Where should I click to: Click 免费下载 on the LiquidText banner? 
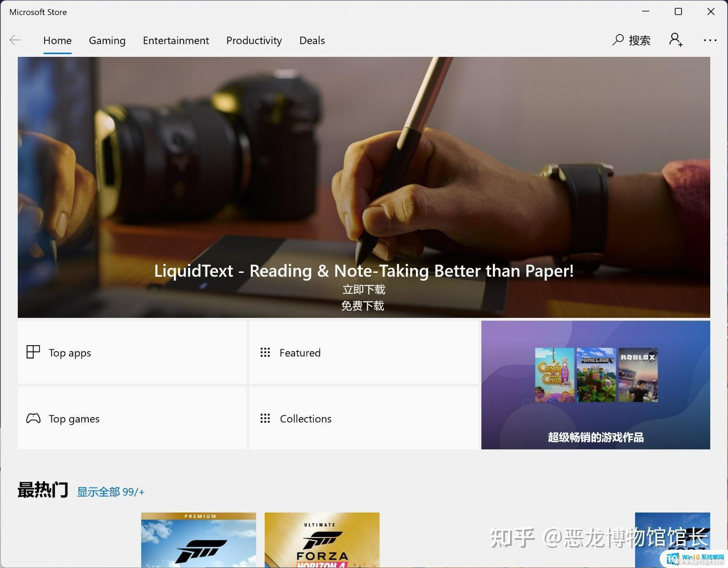coord(363,306)
